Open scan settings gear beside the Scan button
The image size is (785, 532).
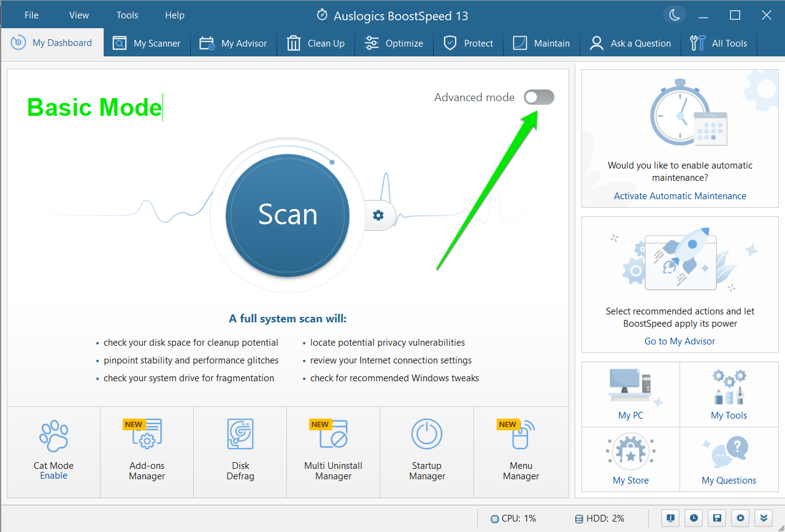(378, 215)
